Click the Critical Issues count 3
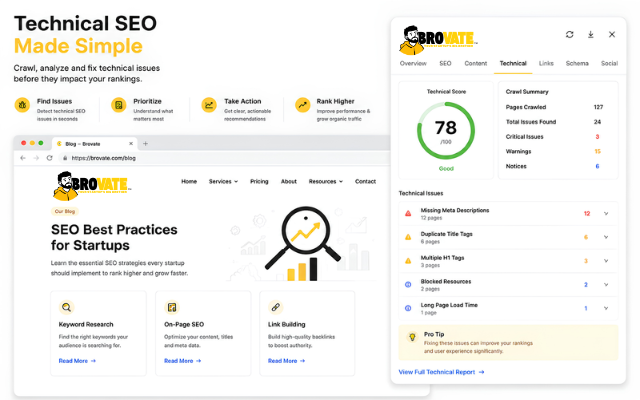Screen dimensions: 640x400 click(x=597, y=137)
